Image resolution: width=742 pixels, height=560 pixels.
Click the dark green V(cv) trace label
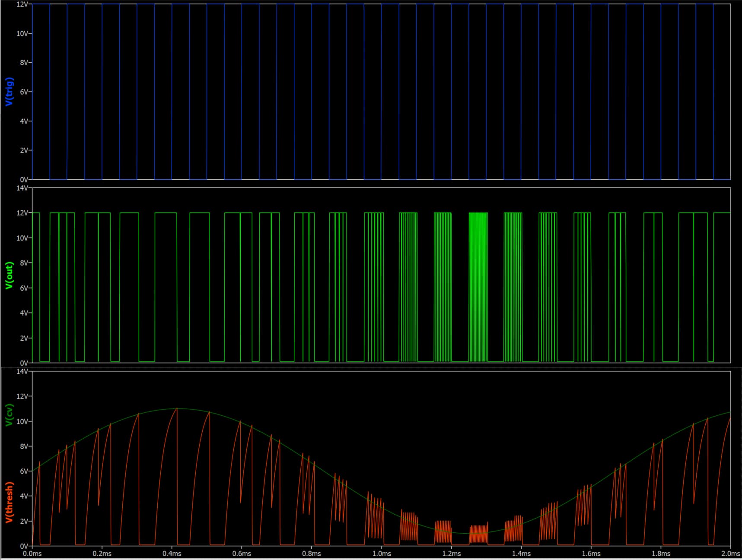tap(10, 415)
